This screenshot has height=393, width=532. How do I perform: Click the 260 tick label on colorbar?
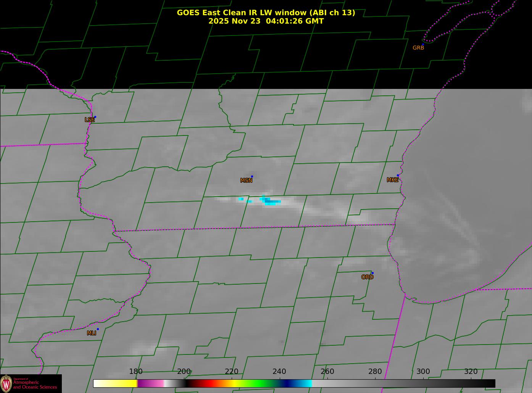pos(327,372)
